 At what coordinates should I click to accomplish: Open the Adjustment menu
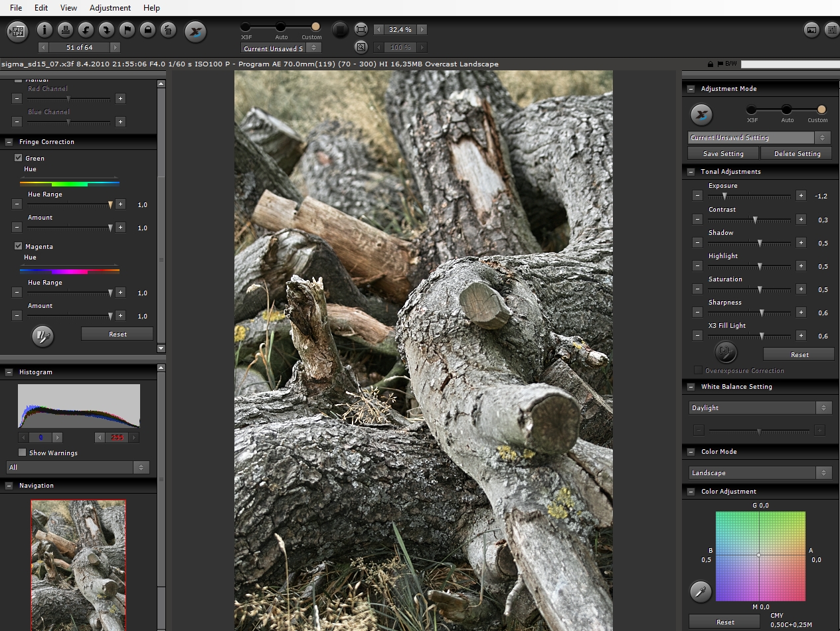110,8
